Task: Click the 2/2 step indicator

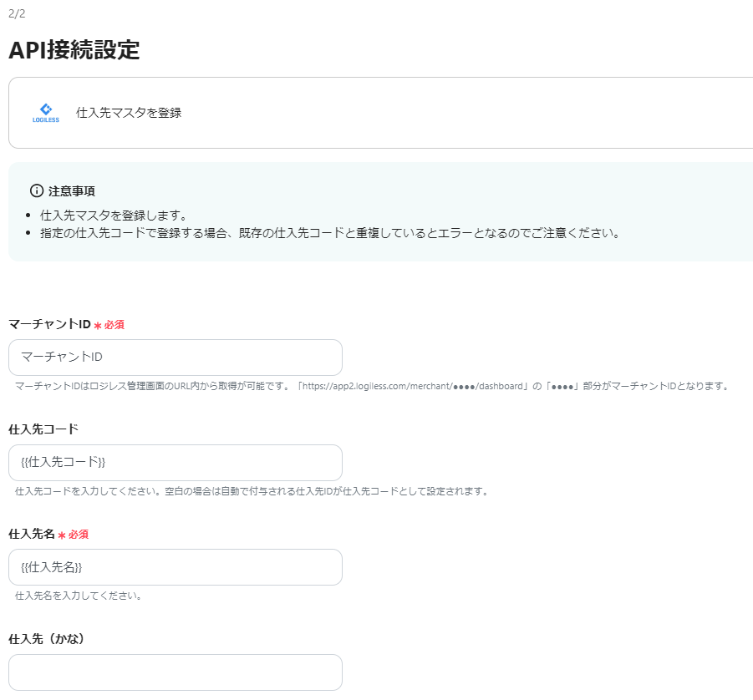Action: pyautogui.click(x=17, y=13)
